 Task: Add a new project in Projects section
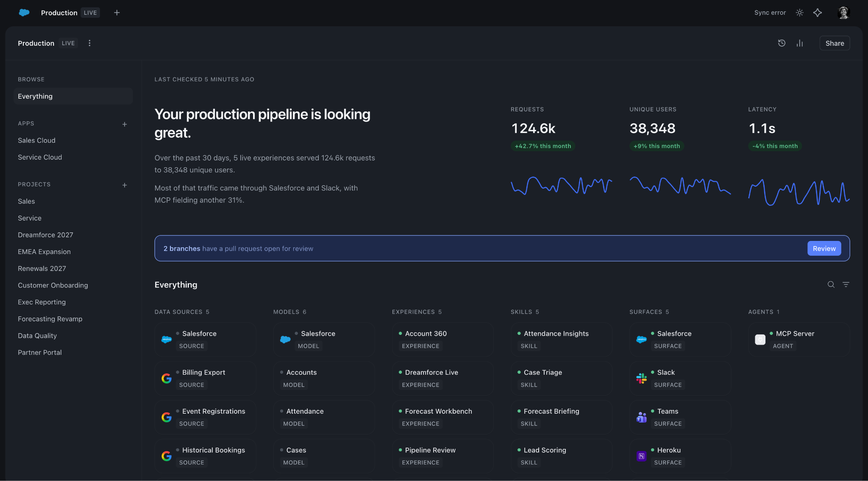pyautogui.click(x=125, y=185)
